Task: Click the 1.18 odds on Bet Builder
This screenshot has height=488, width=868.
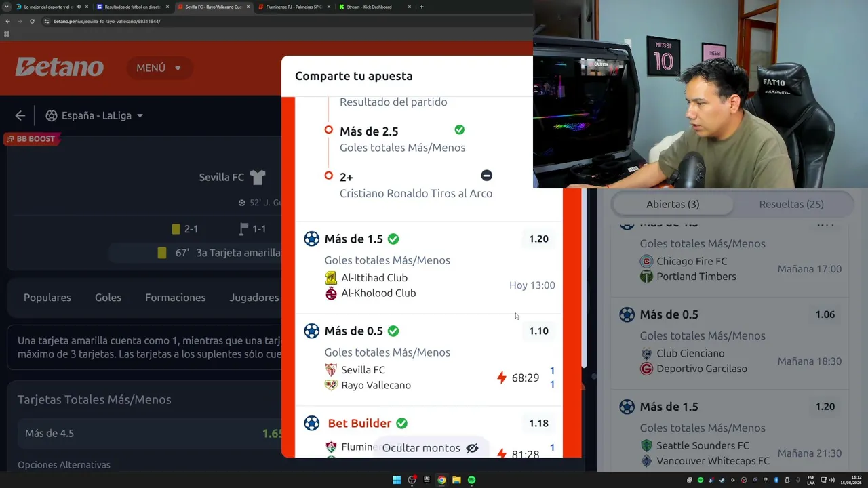Action: [x=538, y=424]
